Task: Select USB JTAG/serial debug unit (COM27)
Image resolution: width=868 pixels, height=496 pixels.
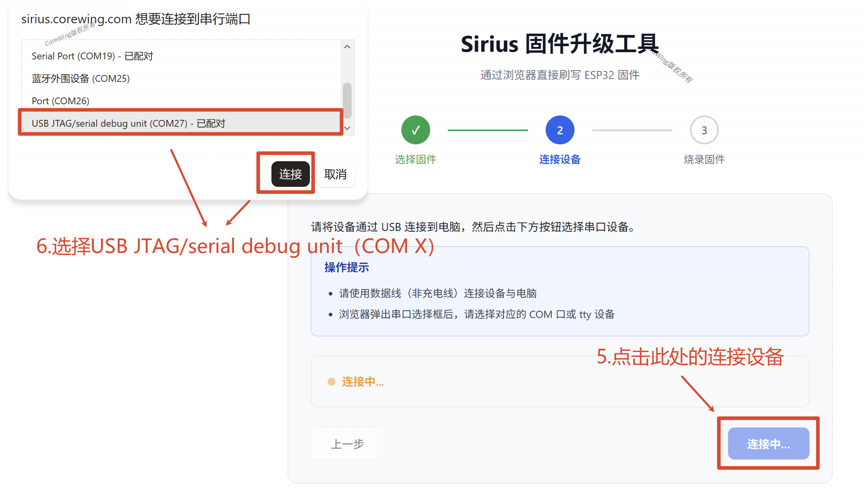Action: (181, 123)
